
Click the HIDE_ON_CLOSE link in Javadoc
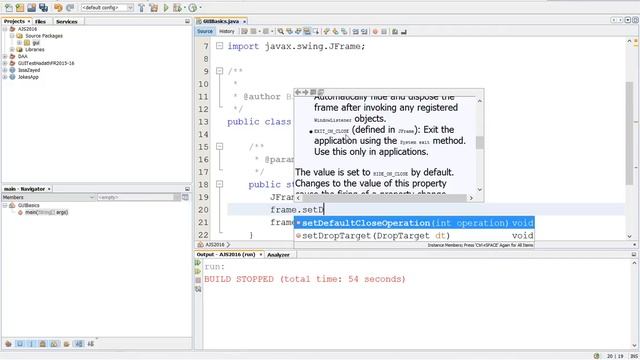click(390, 173)
